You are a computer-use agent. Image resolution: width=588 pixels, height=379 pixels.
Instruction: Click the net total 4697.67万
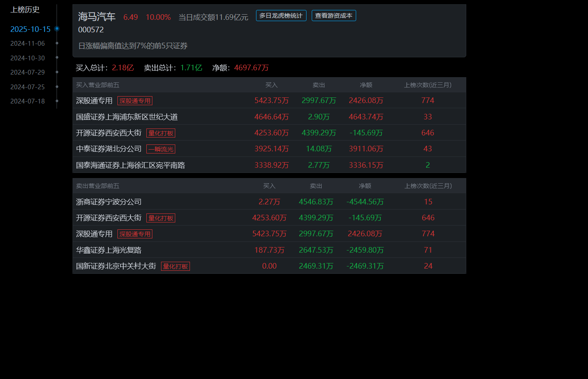click(252, 68)
